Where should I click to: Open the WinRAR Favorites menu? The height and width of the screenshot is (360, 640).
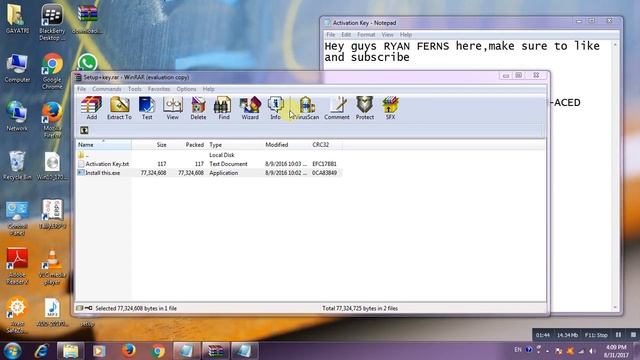click(x=159, y=89)
